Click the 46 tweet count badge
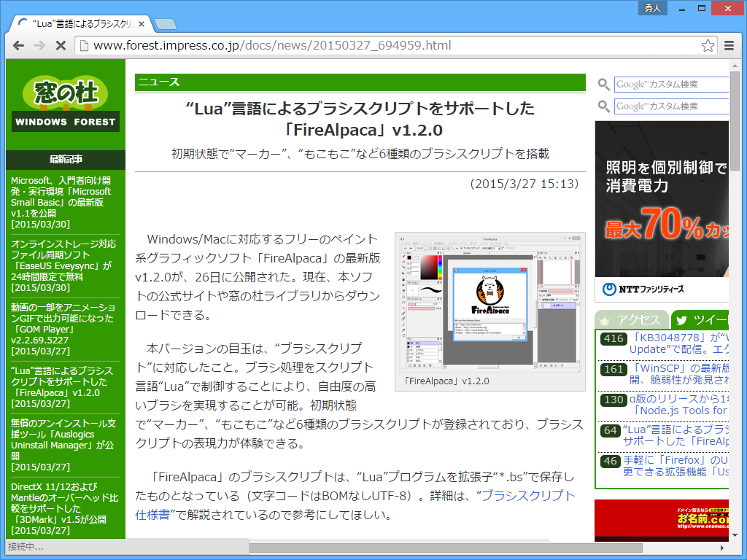The image size is (747, 560). [611, 461]
